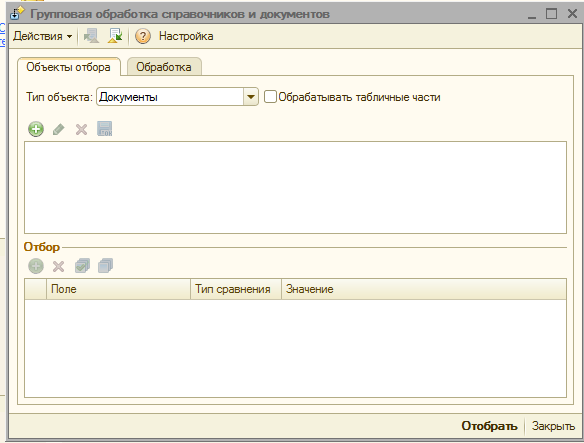
Task: Click the check all filters icon
Action: 82,266
